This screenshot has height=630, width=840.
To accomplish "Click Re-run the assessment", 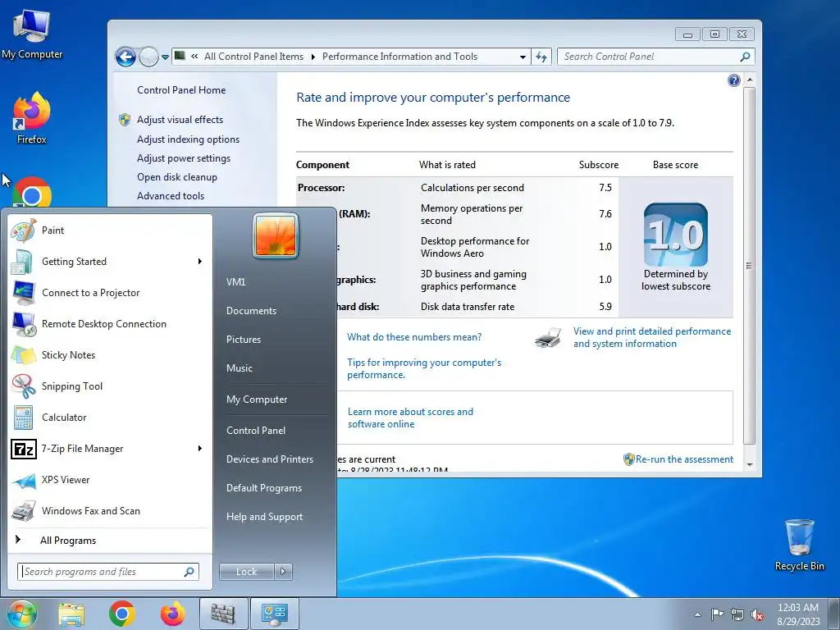I will point(684,459).
